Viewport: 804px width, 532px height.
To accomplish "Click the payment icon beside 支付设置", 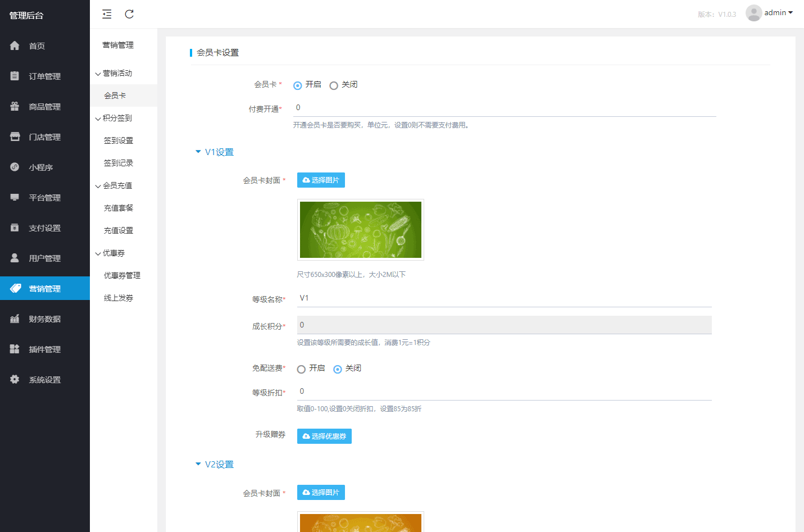I will coord(15,228).
